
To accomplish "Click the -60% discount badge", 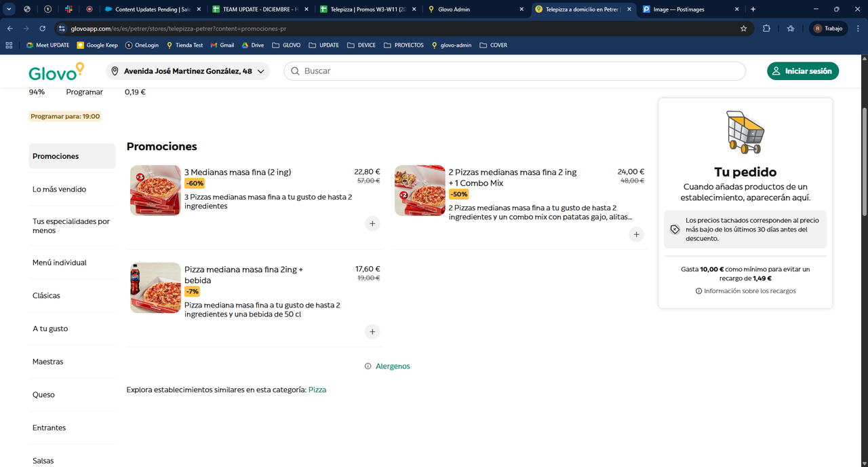I will pyautogui.click(x=195, y=183).
